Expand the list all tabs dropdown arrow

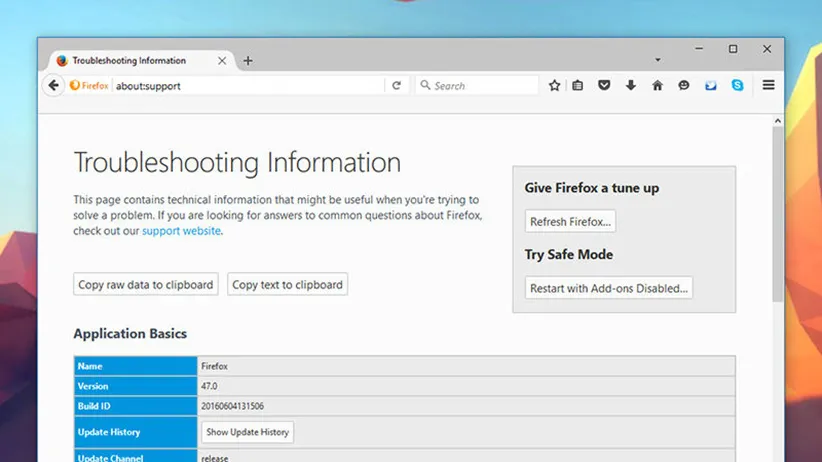coord(658,60)
